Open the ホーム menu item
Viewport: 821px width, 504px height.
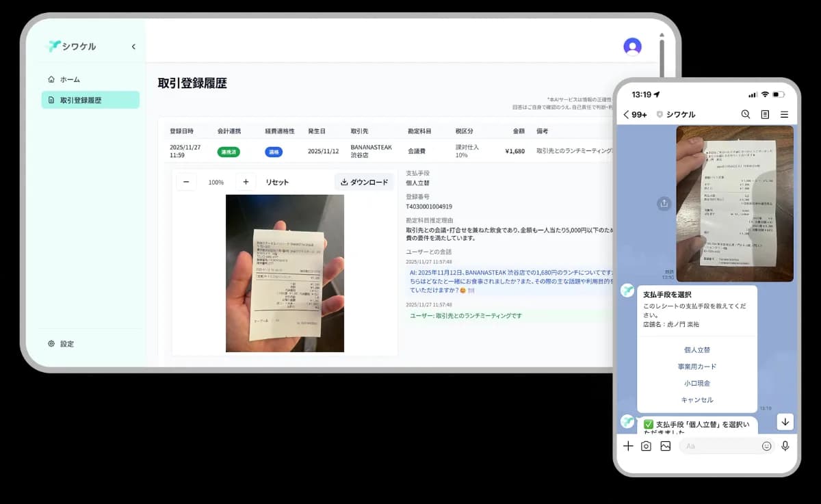[70, 79]
